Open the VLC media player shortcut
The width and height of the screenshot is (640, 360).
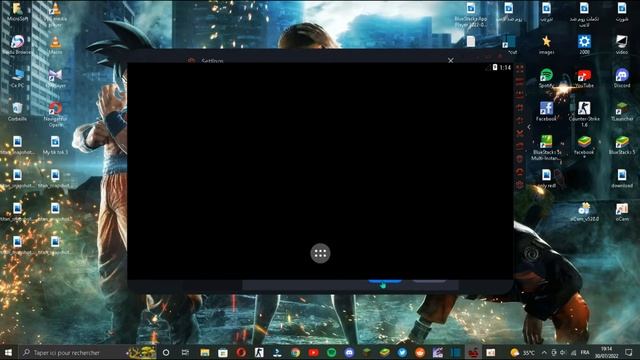pos(55,14)
